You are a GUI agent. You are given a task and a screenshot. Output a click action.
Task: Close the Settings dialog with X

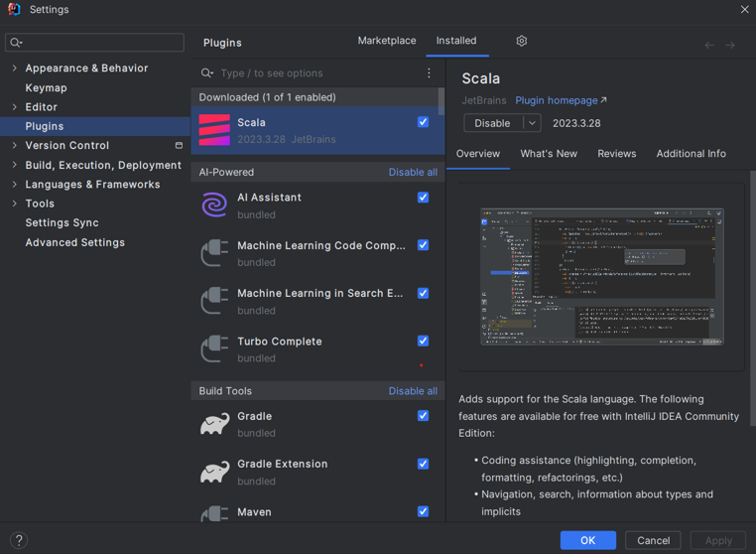coord(744,9)
